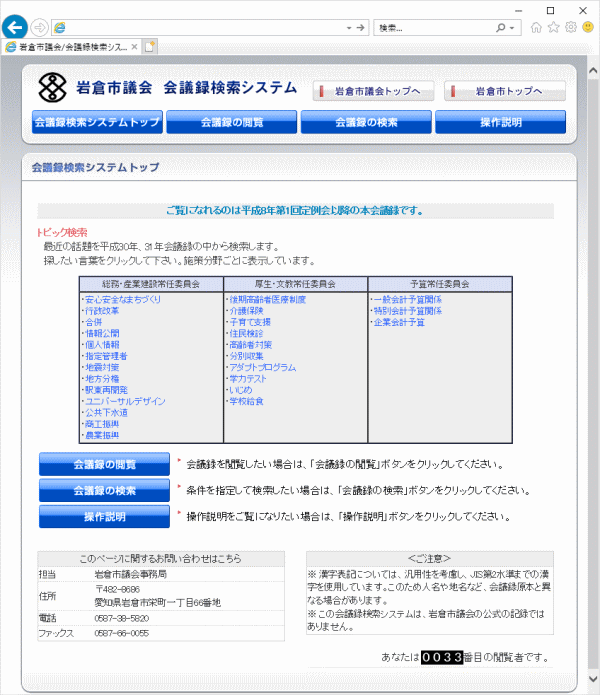
Task: Click the scrollbar down arrow
Action: [593, 678]
